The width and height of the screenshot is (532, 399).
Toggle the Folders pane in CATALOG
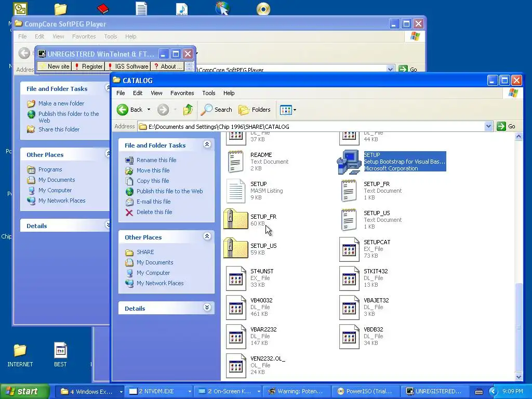tap(255, 110)
